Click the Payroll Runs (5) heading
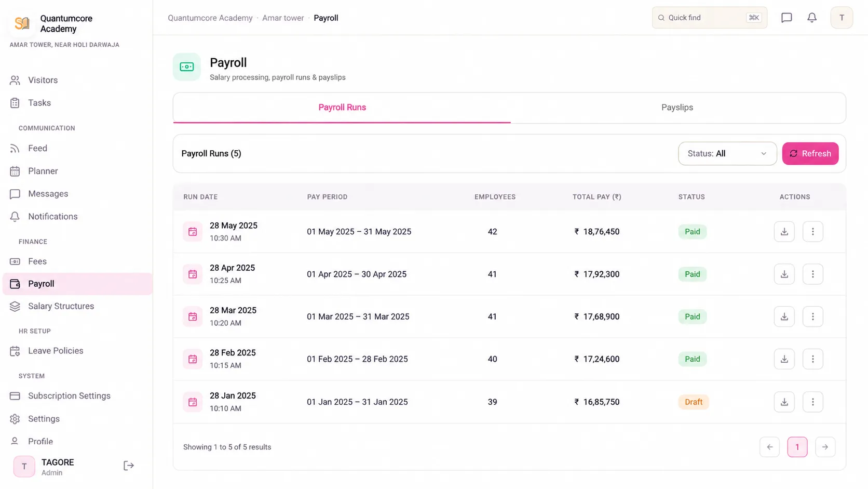This screenshot has width=868, height=489. [x=211, y=154]
